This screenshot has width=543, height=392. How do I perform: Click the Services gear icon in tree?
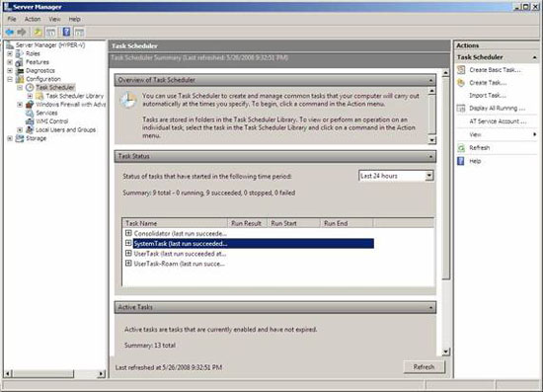(x=30, y=113)
